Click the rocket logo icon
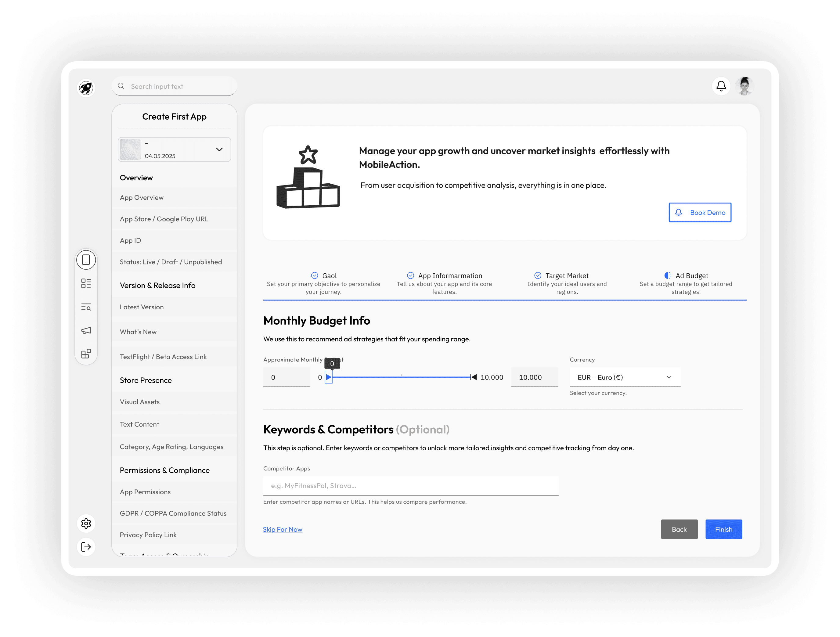The height and width of the screenshot is (637, 840). tap(86, 88)
